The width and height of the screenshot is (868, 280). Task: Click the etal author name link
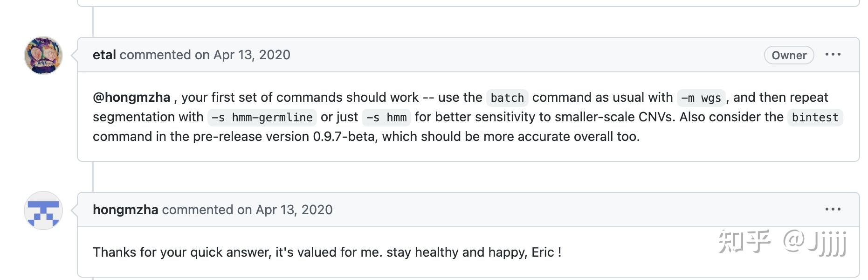104,55
